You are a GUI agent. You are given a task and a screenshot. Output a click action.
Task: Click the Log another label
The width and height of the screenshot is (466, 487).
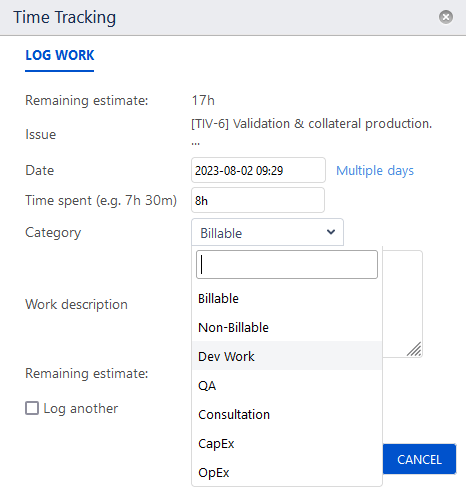(81, 408)
